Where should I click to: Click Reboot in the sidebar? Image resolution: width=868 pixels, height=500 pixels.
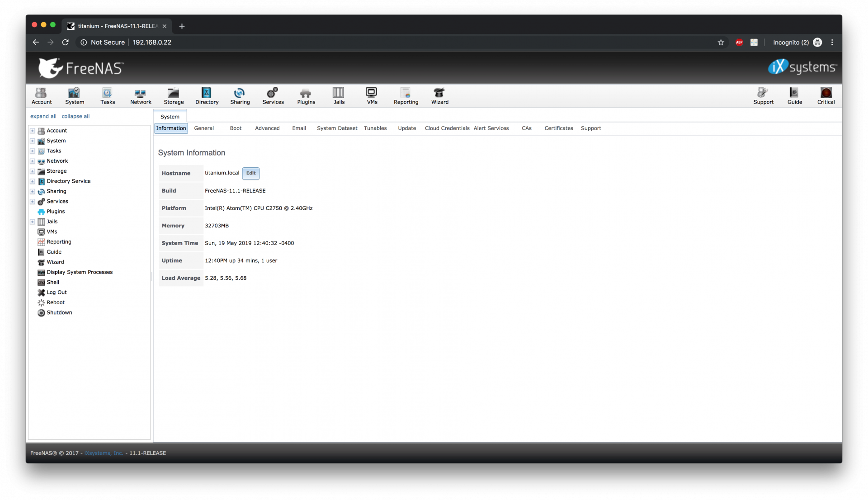tap(56, 302)
